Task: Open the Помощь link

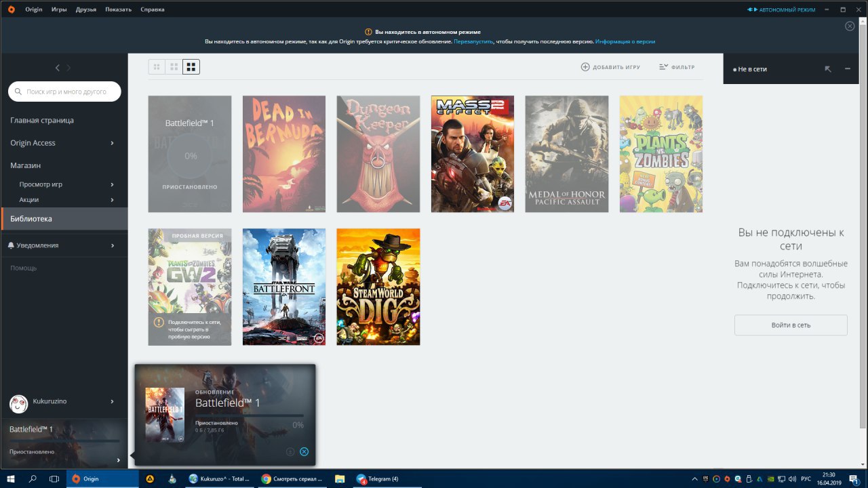Action: 24,268
